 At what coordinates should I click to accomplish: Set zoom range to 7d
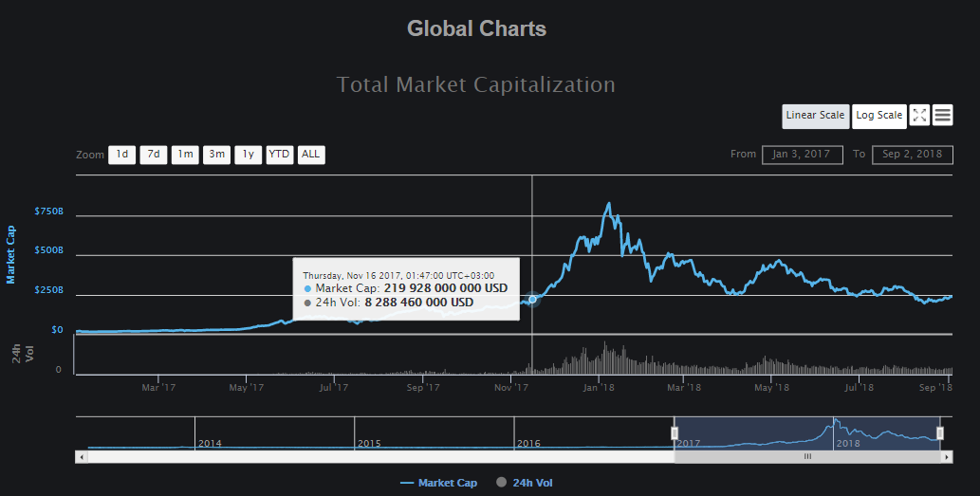coord(153,155)
